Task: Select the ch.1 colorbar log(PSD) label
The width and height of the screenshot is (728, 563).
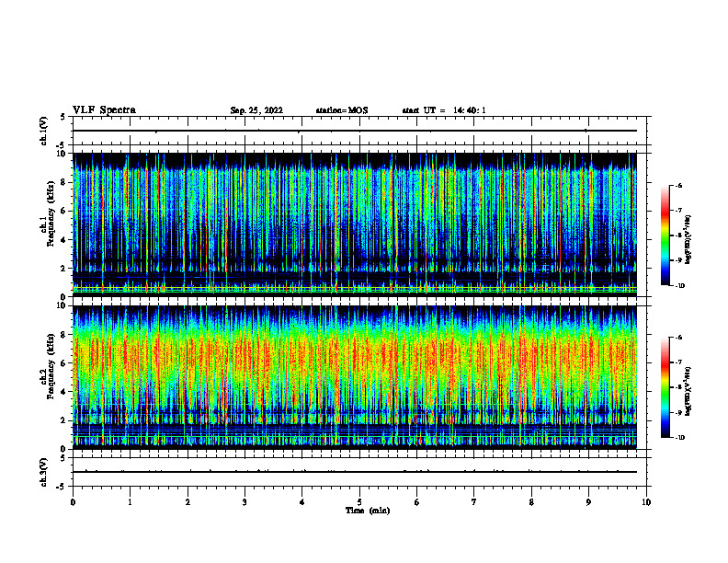Action: tap(689, 240)
